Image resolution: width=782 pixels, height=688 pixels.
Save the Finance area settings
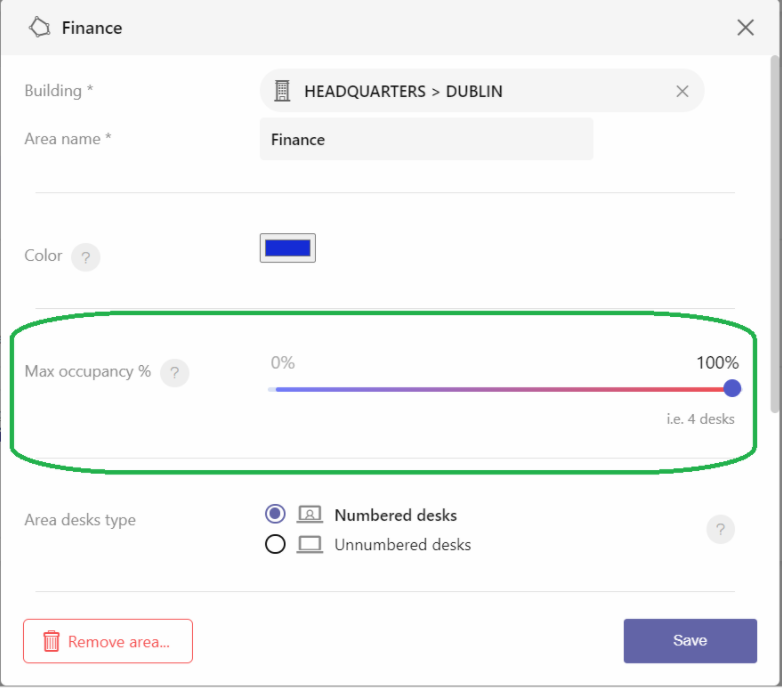[x=690, y=641]
